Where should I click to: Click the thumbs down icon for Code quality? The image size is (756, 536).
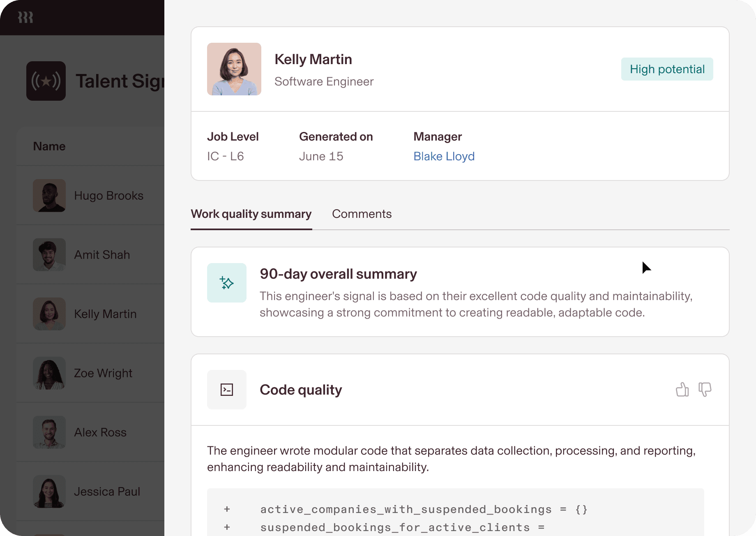705,389
